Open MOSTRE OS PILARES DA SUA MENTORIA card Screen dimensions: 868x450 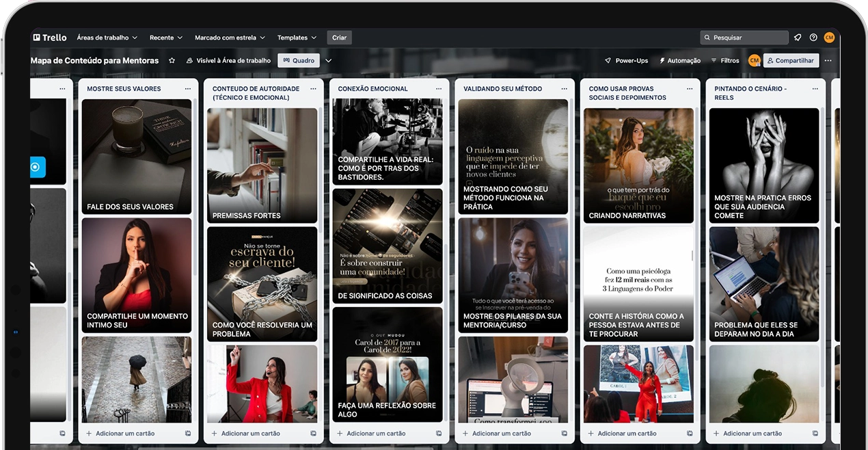(513, 276)
